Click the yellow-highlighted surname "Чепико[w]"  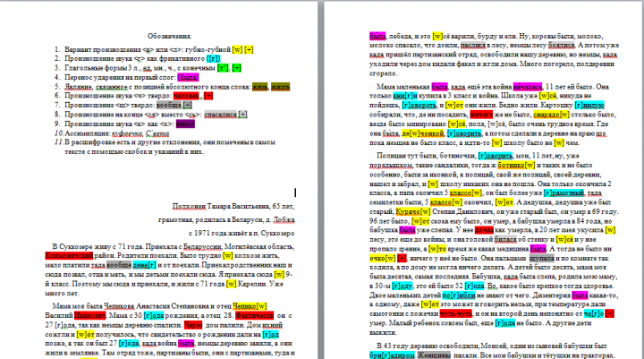tap(250, 306)
